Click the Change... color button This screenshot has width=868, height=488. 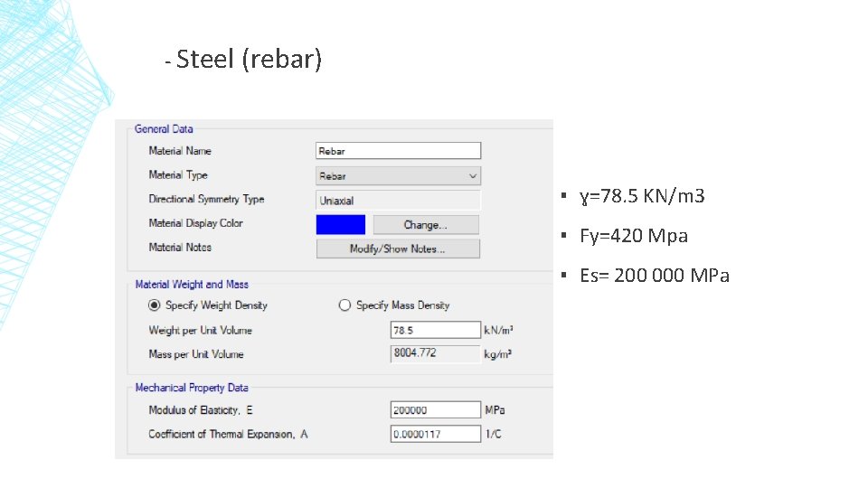point(426,225)
